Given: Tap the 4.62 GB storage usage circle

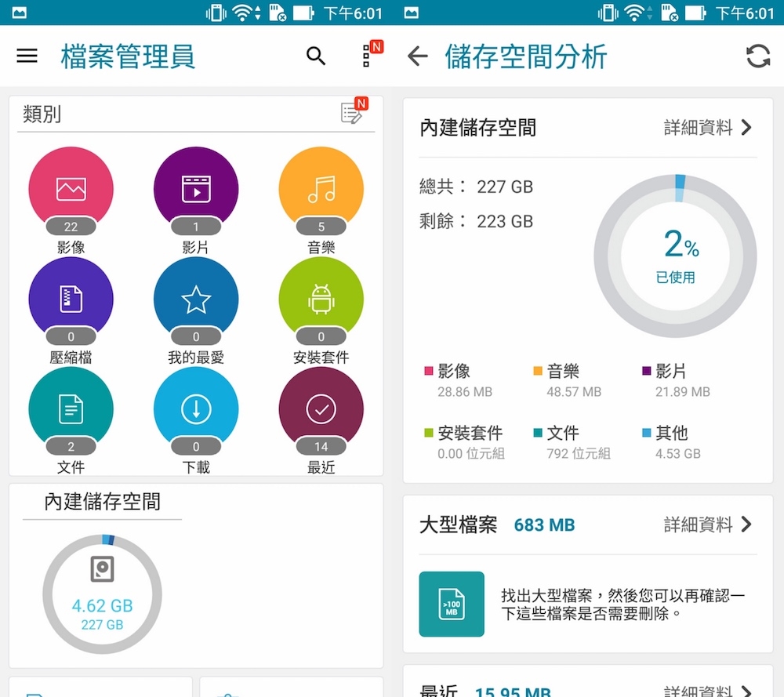Looking at the screenshot, I should [x=102, y=594].
